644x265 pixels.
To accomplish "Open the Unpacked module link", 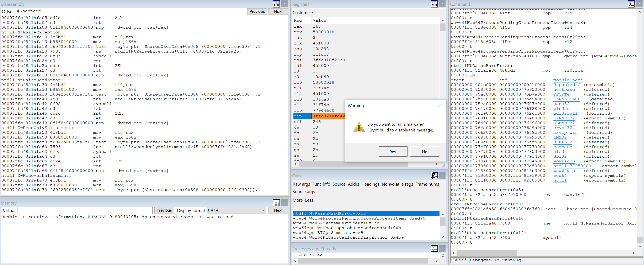I will point(564,85).
